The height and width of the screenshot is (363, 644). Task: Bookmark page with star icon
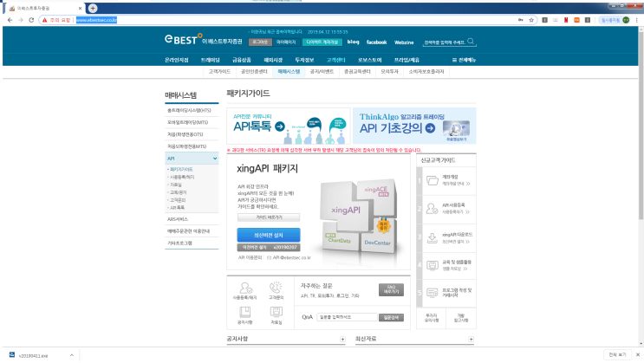point(531,20)
